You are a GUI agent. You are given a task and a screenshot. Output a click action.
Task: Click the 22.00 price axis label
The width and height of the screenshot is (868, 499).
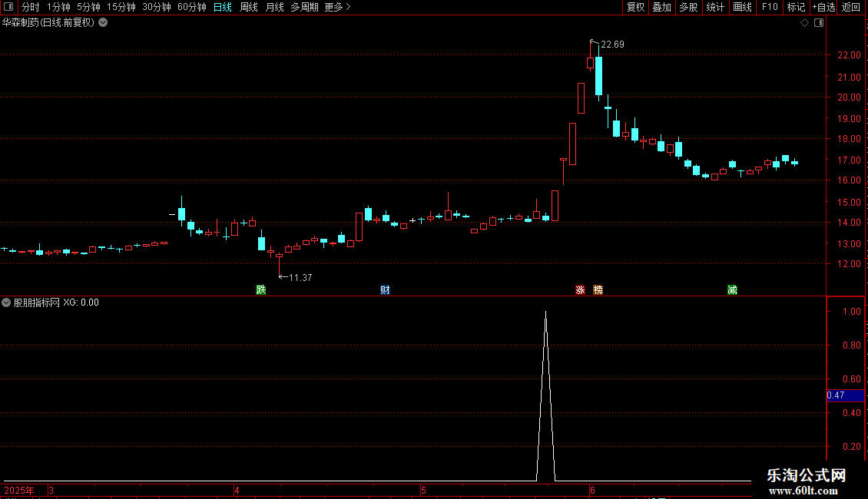(x=849, y=55)
